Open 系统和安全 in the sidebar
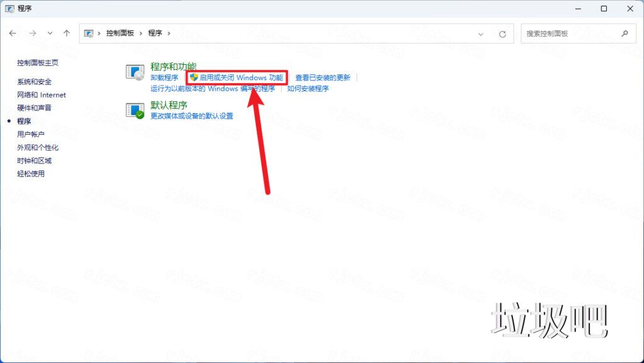The width and height of the screenshot is (644, 363). point(35,82)
